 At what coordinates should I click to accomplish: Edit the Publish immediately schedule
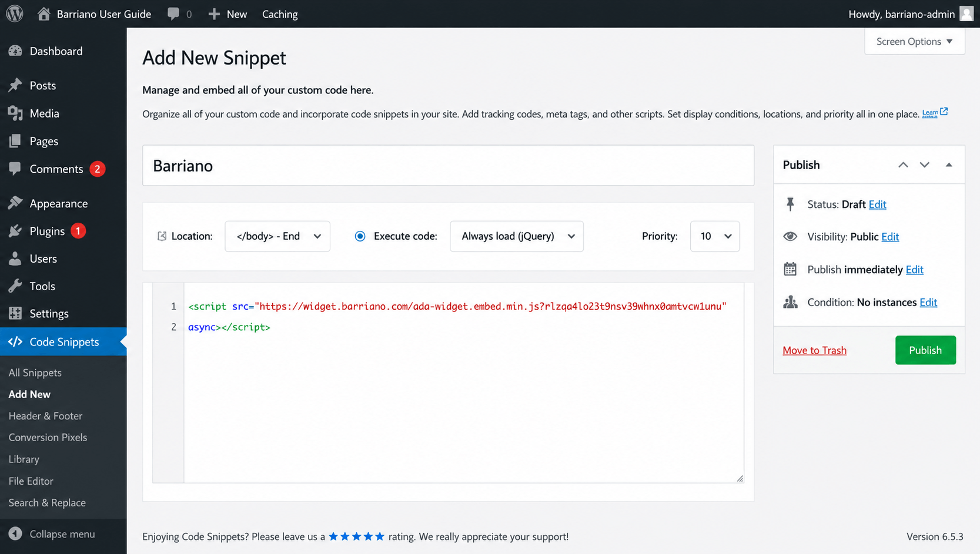tap(914, 269)
